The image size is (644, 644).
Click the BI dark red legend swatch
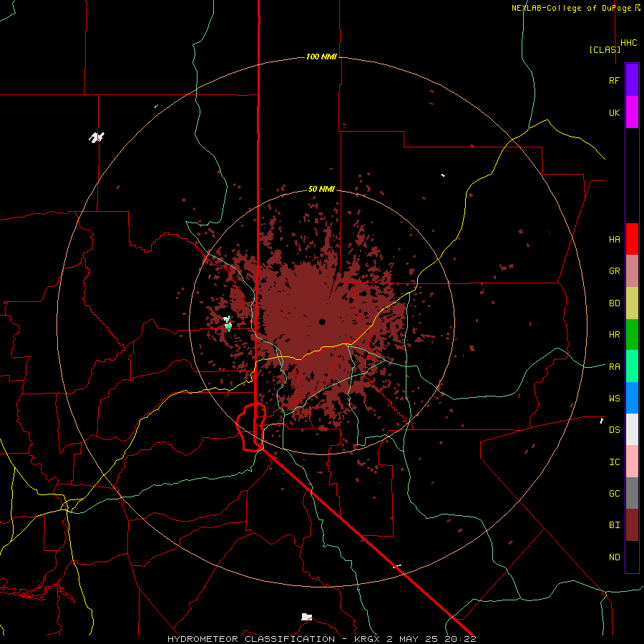(x=632, y=525)
